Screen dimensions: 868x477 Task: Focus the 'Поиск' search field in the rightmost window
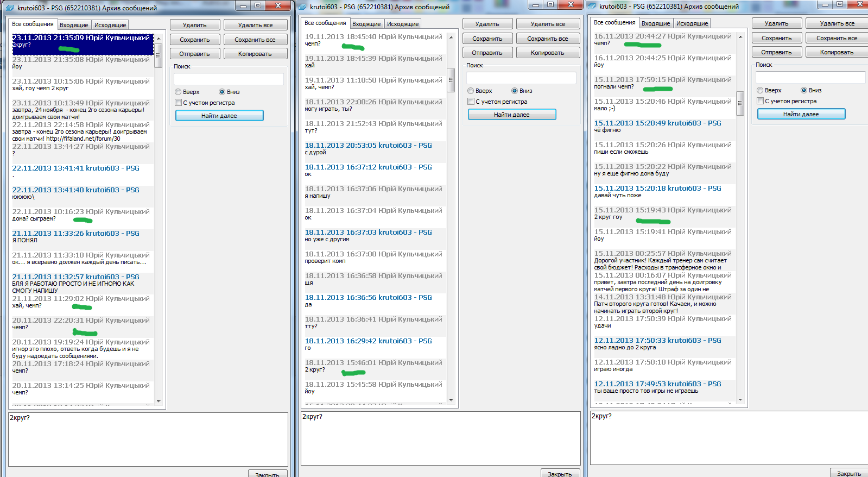pyautogui.click(x=810, y=77)
